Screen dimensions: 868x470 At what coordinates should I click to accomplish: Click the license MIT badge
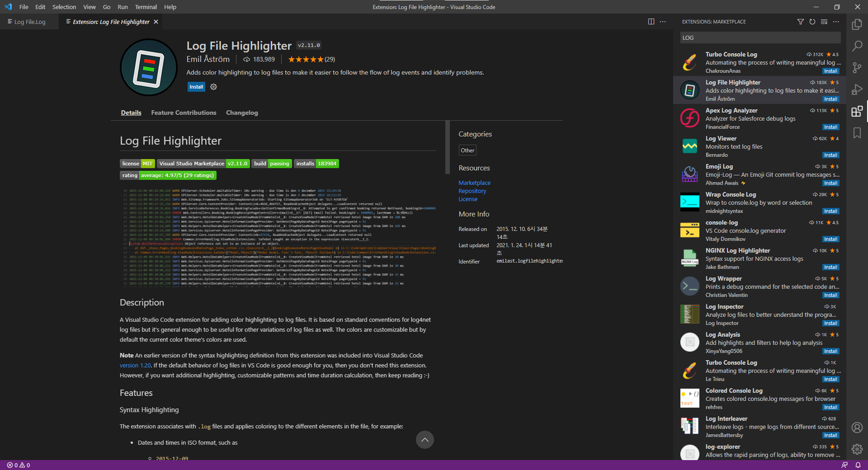pos(137,164)
